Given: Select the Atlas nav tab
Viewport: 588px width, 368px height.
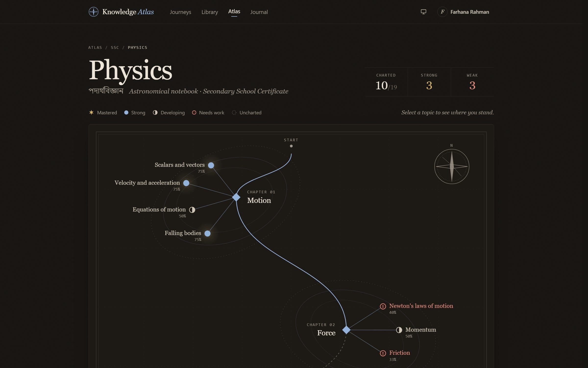Looking at the screenshot, I should coord(234,12).
